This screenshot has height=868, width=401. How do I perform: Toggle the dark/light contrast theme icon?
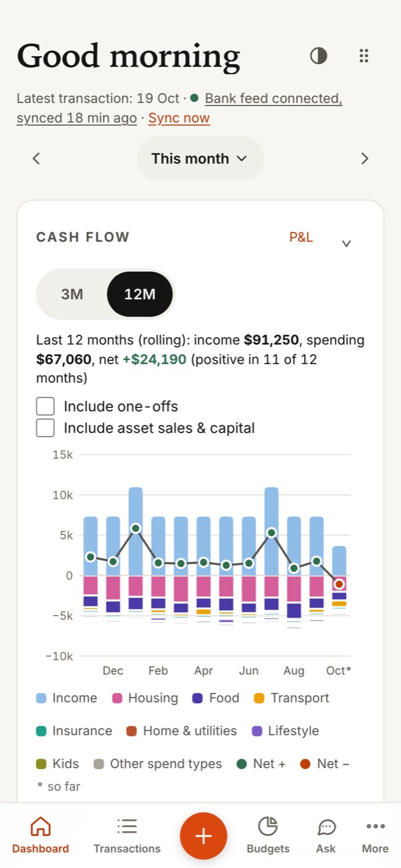[319, 56]
